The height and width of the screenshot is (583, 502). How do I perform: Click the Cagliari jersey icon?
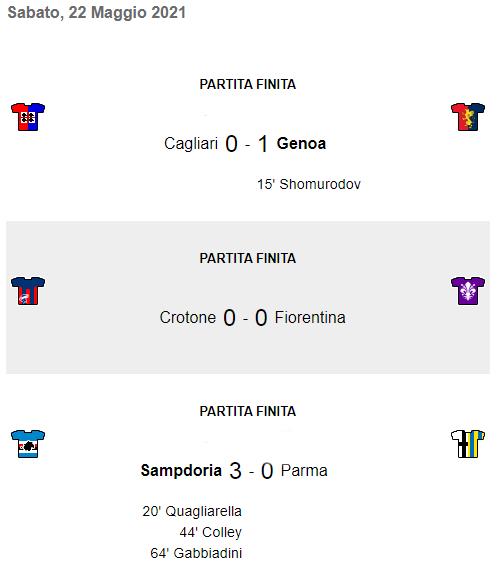pos(28,117)
